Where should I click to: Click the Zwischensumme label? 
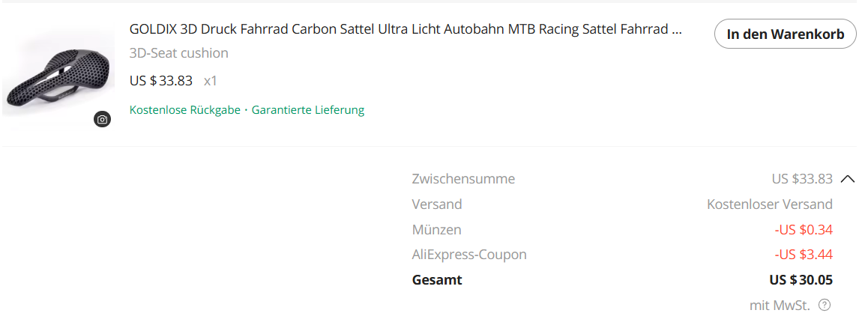[x=463, y=179]
